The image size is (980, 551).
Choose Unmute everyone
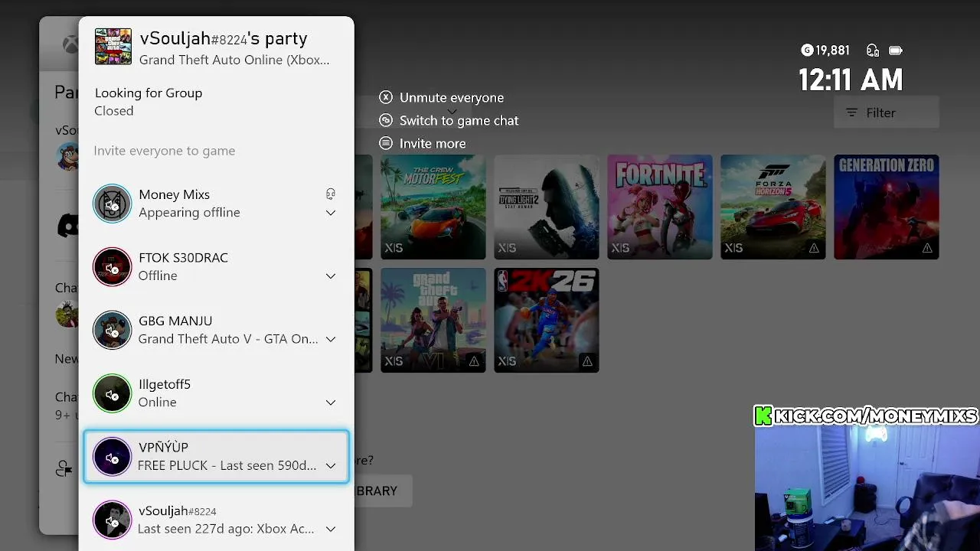pyautogui.click(x=452, y=97)
